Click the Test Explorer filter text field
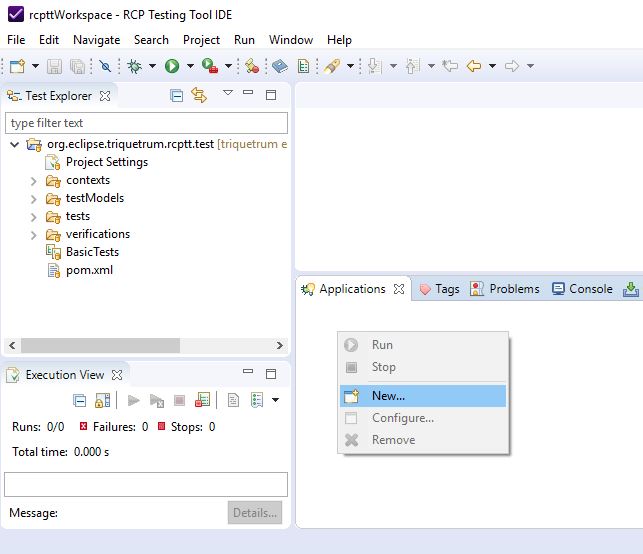Screen dimensions: 643x554 [x=146, y=123]
